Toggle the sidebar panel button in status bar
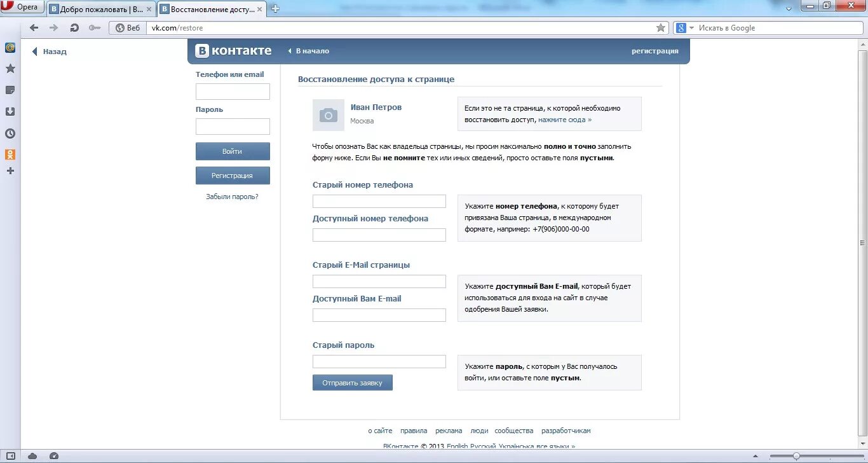Viewport: 868px width, 463px height. tap(11, 456)
